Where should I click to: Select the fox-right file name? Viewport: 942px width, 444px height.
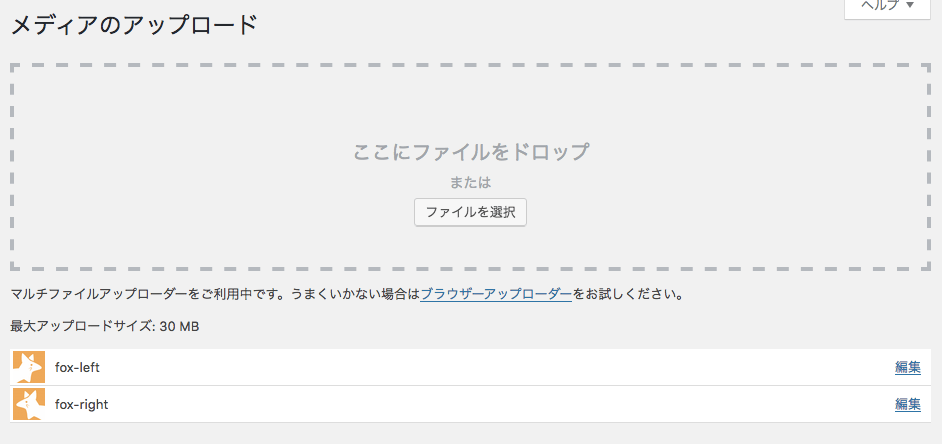(81, 404)
